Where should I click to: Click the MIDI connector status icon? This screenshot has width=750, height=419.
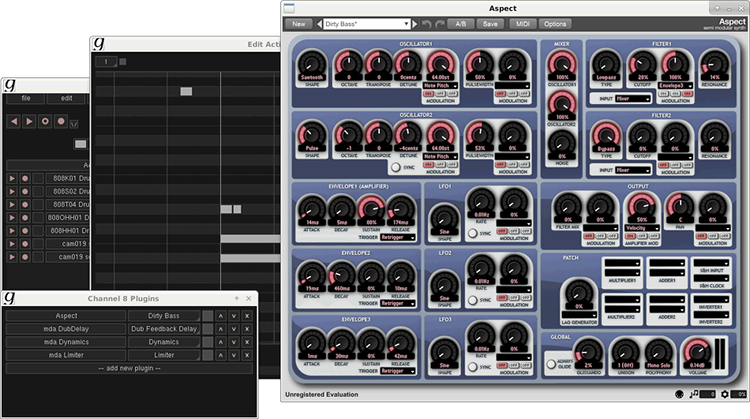click(679, 394)
